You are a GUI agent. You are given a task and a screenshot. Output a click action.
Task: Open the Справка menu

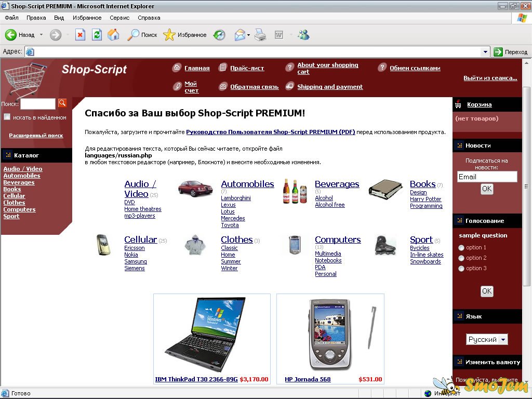pyautogui.click(x=149, y=18)
